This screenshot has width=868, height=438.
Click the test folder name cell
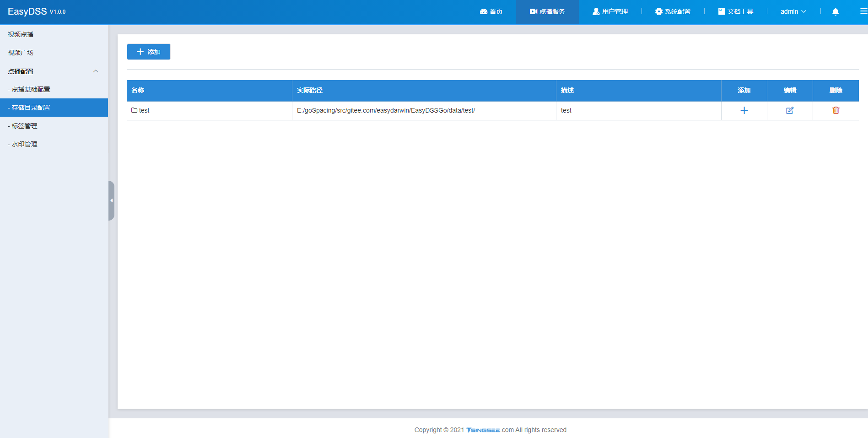coord(209,110)
